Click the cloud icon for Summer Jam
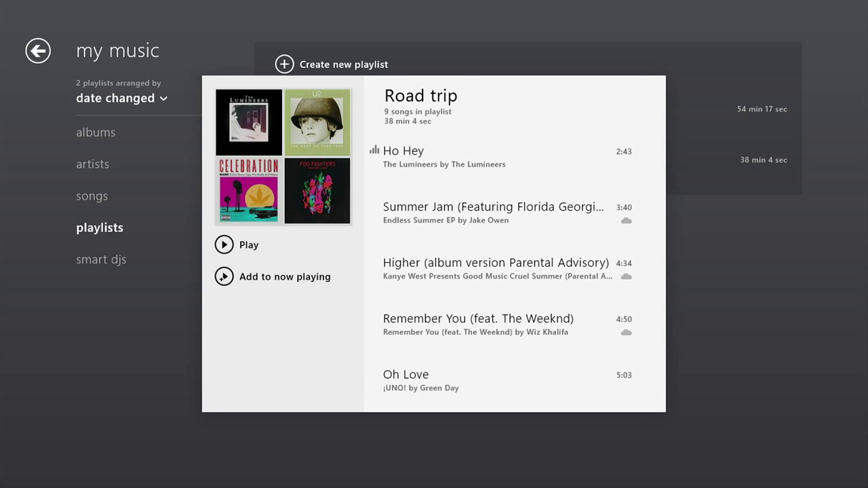 point(627,221)
